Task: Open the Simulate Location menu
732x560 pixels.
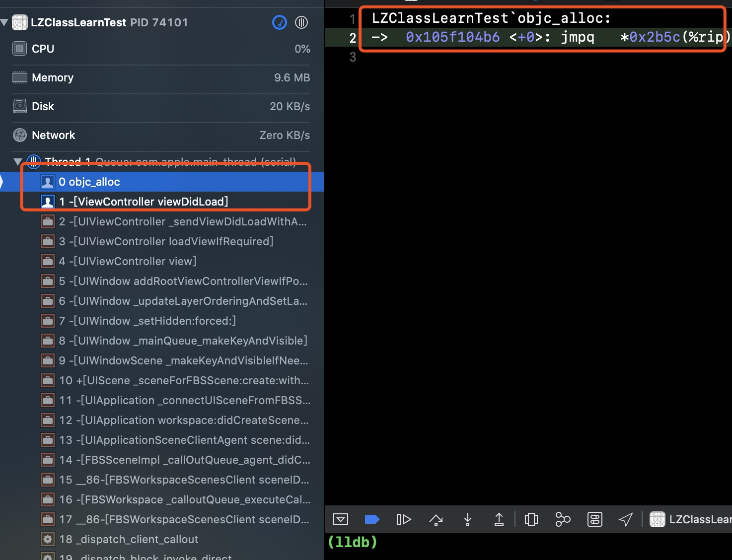Action: coord(626,519)
